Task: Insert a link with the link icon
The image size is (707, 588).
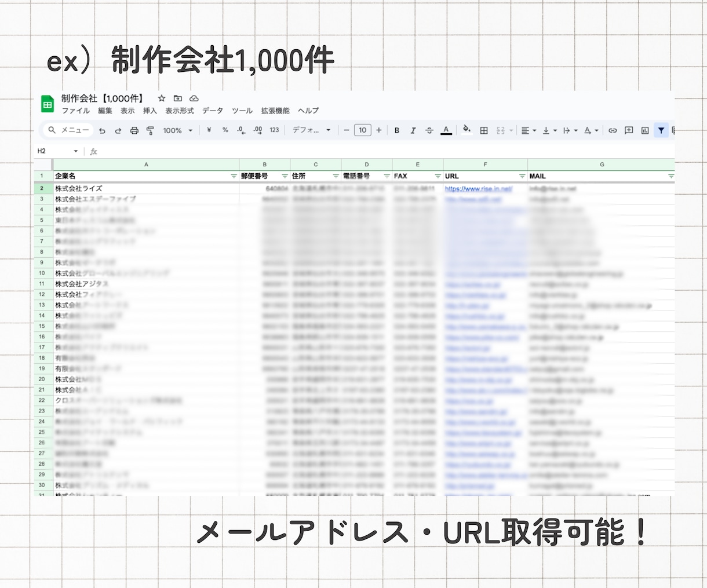Action: pos(613,130)
